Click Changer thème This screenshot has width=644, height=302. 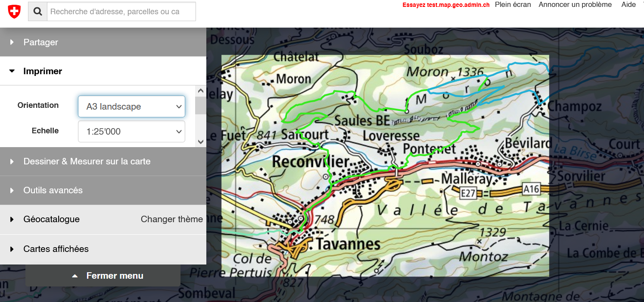[172, 219]
